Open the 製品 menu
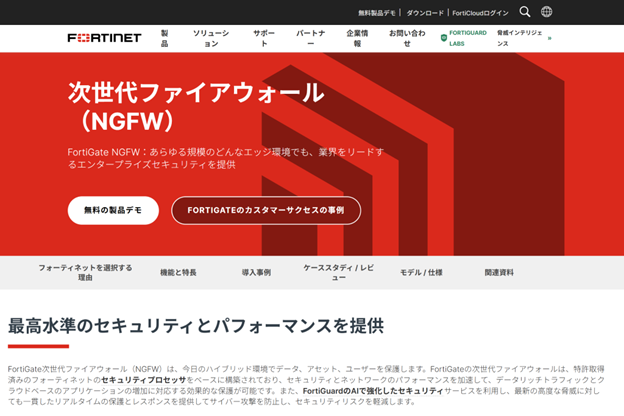 pyautogui.click(x=164, y=38)
